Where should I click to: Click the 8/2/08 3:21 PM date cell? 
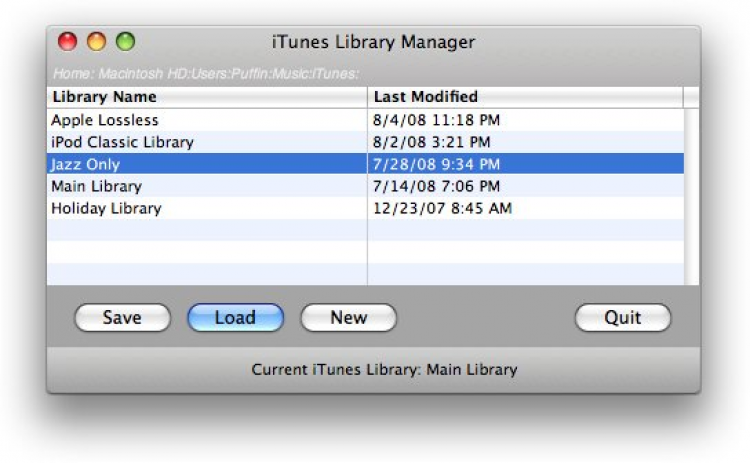point(432,142)
